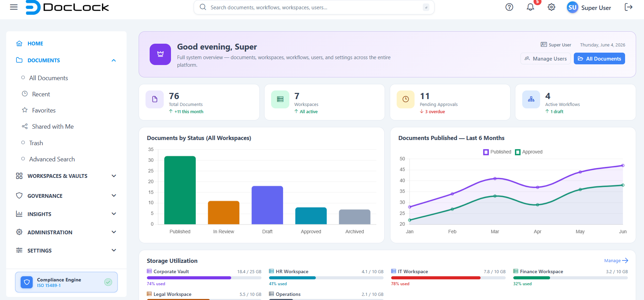
Task: Click the Finance Workspace label
Action: pyautogui.click(x=541, y=271)
